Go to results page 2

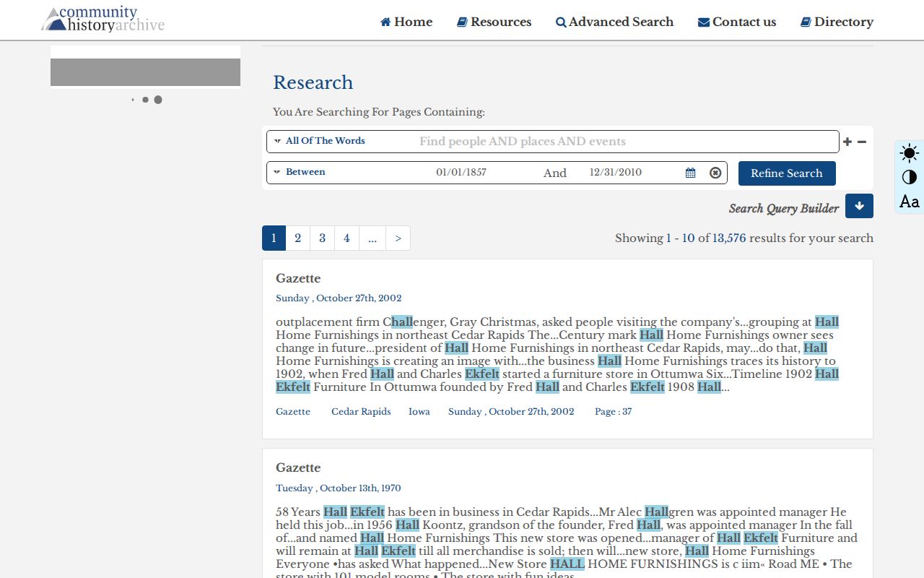297,238
